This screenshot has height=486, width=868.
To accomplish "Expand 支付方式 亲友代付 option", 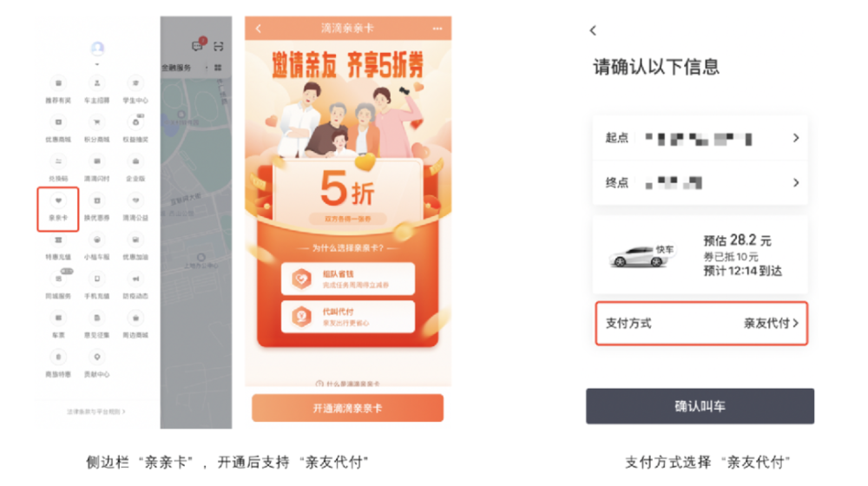I will 701,323.
